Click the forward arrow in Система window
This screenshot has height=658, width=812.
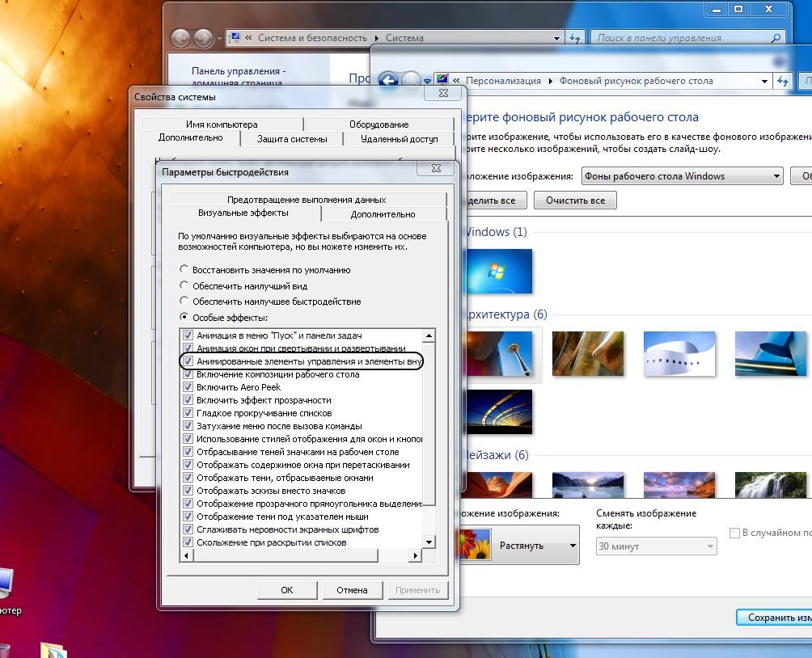tap(203, 38)
